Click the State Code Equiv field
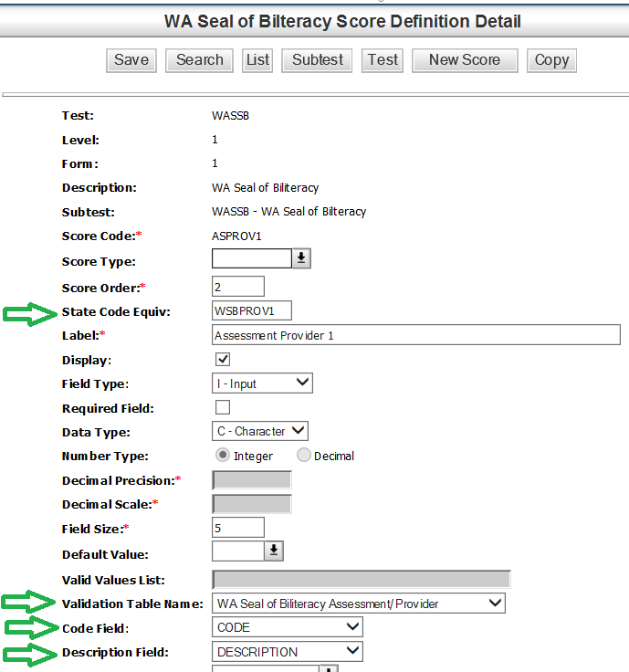This screenshot has width=629, height=672. coord(251,310)
